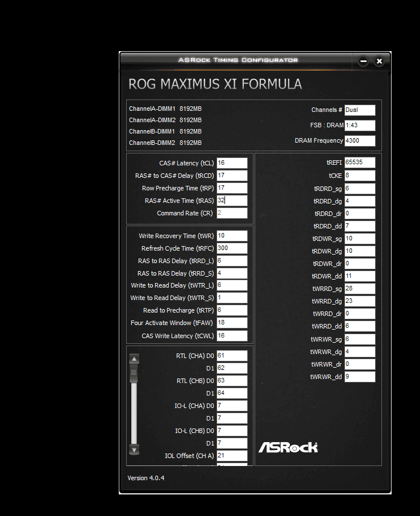Click the ROG MAXIMUS XI FORMULA heading
Image resolution: width=420 pixels, height=516 pixels.
pos(215,84)
